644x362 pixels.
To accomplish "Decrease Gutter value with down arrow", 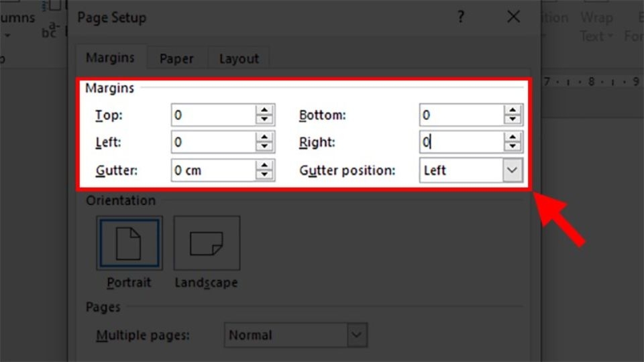I will click(265, 175).
